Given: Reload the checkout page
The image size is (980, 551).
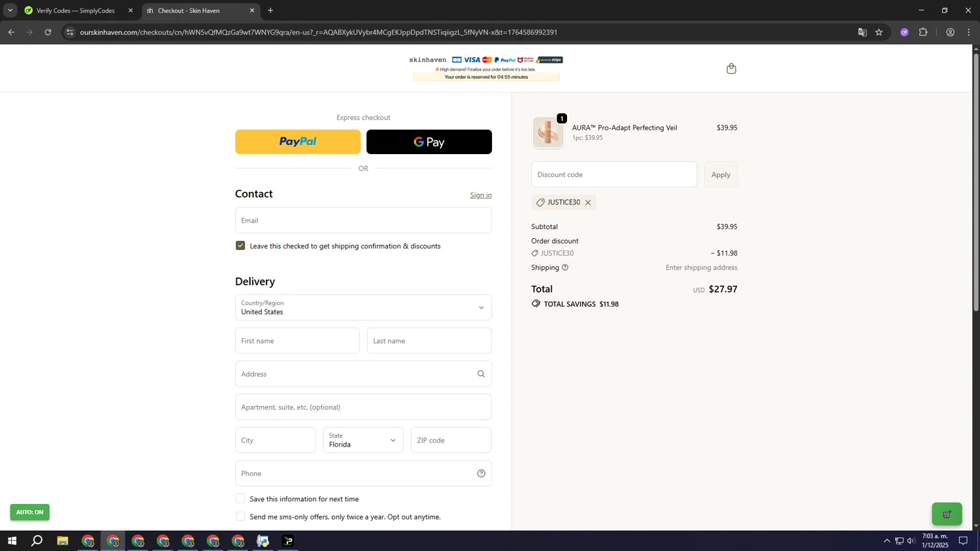Looking at the screenshot, I should 48,32.
